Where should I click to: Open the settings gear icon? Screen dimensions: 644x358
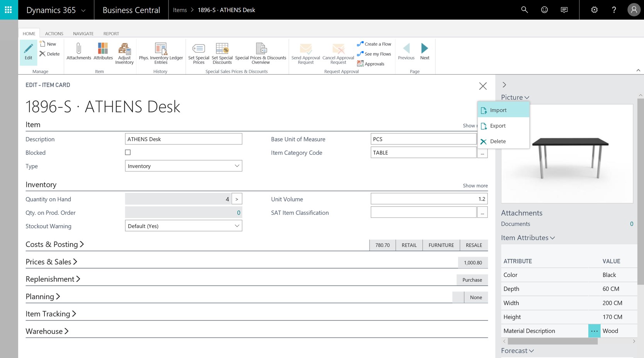click(594, 10)
